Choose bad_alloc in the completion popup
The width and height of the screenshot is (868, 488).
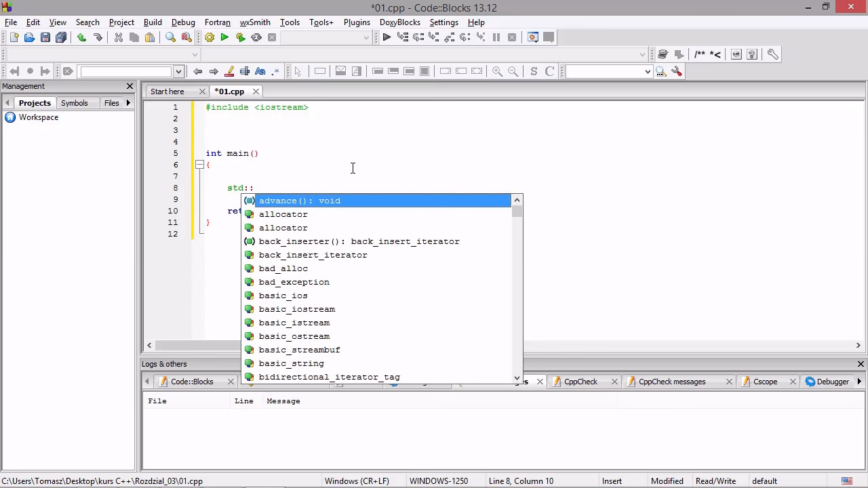[283, 268]
